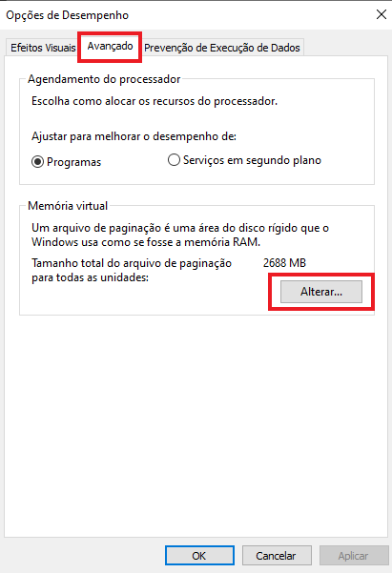Switch to the Efeitos Visuais tab
This screenshot has height=573, width=392.
[x=43, y=48]
